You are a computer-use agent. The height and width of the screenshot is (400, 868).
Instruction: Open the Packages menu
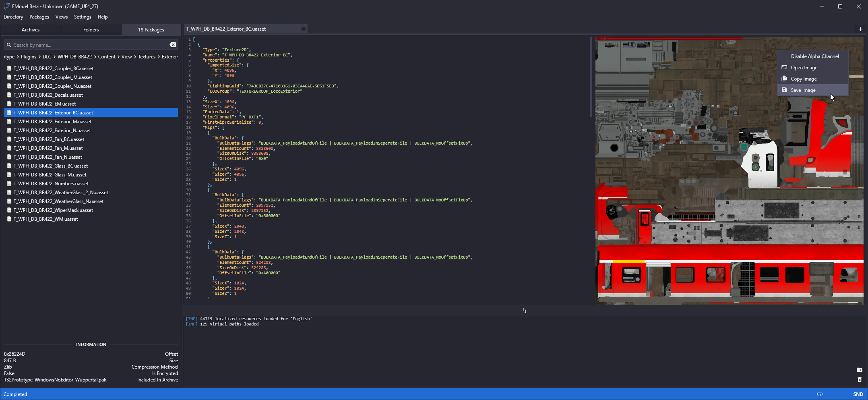pyautogui.click(x=39, y=17)
